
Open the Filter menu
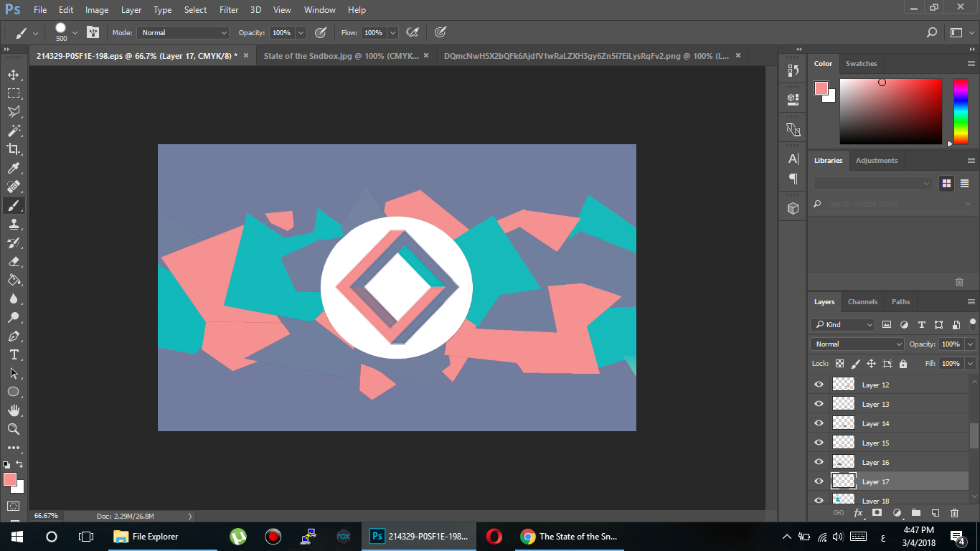[228, 9]
